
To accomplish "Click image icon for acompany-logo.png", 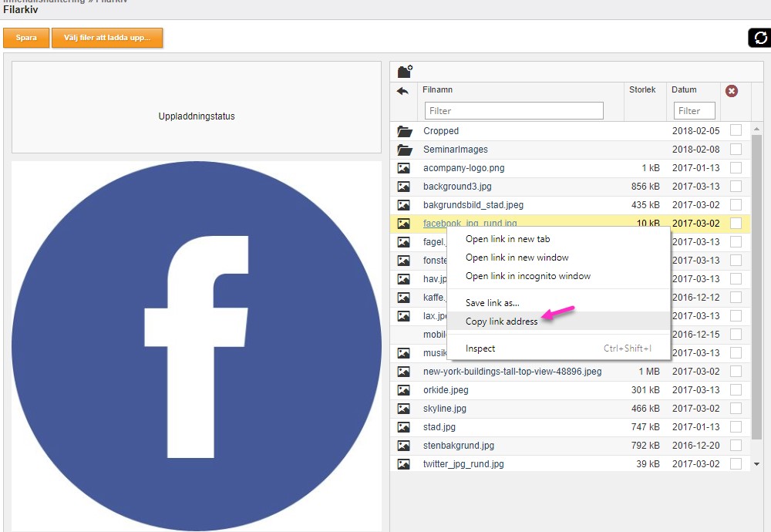I will (x=404, y=168).
